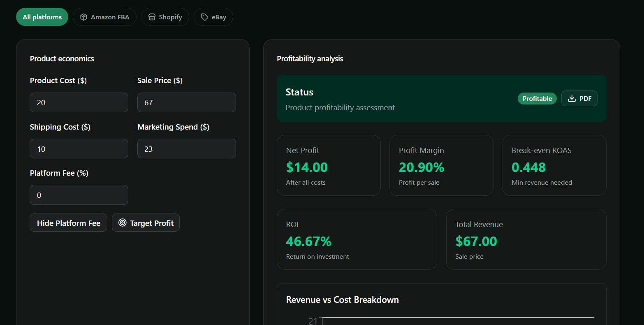Click the Return on investment caption

coord(317,256)
